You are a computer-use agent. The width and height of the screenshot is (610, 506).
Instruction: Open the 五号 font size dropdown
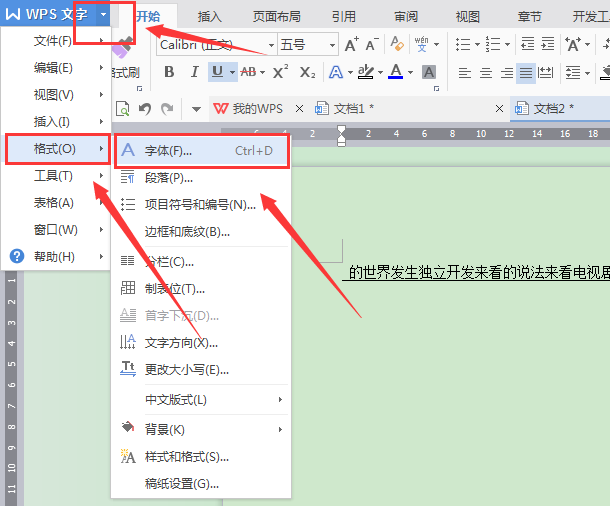click(x=332, y=45)
